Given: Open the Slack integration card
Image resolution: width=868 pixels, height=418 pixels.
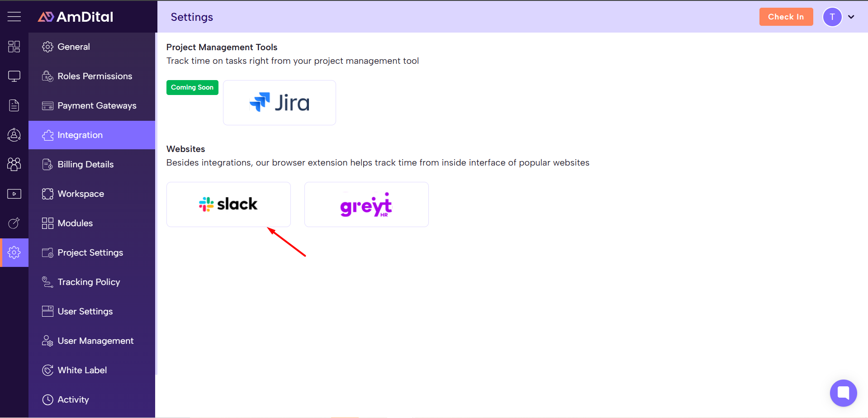Looking at the screenshot, I should [x=228, y=204].
